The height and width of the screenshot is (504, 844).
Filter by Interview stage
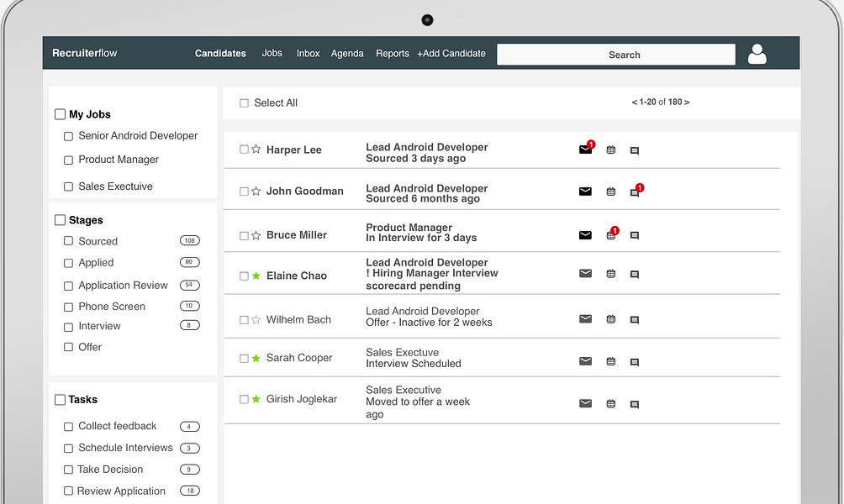(68, 327)
